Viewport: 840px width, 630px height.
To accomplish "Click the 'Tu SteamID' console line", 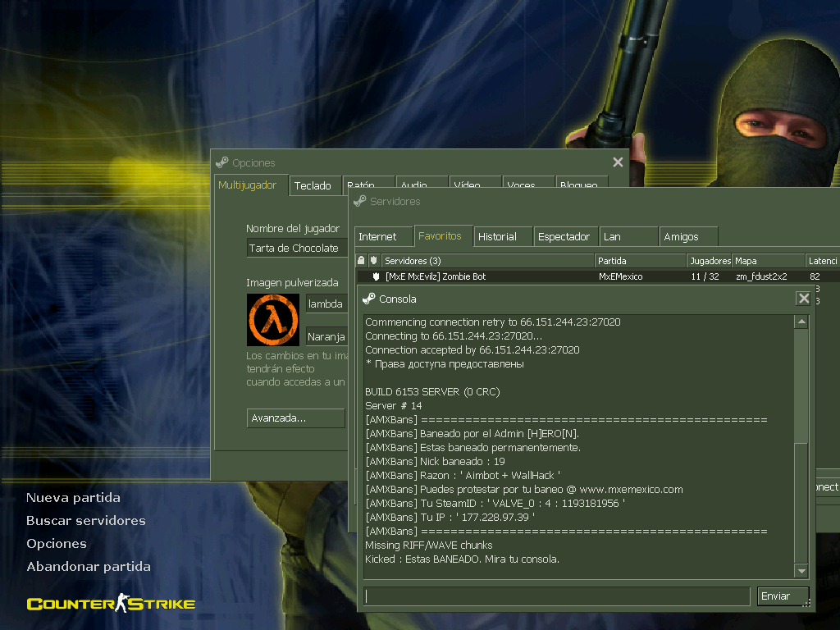I will click(495, 503).
